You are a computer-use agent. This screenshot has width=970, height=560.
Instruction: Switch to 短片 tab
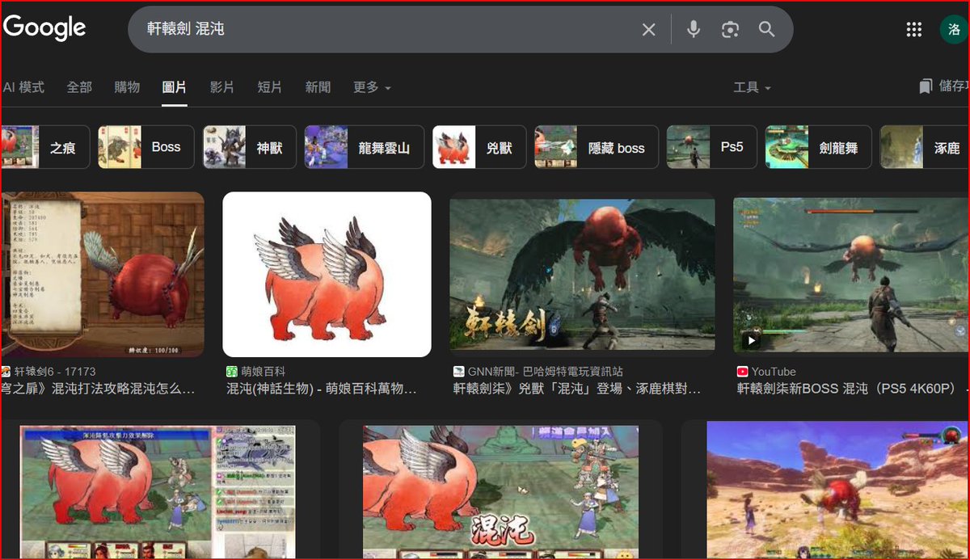coord(269,87)
